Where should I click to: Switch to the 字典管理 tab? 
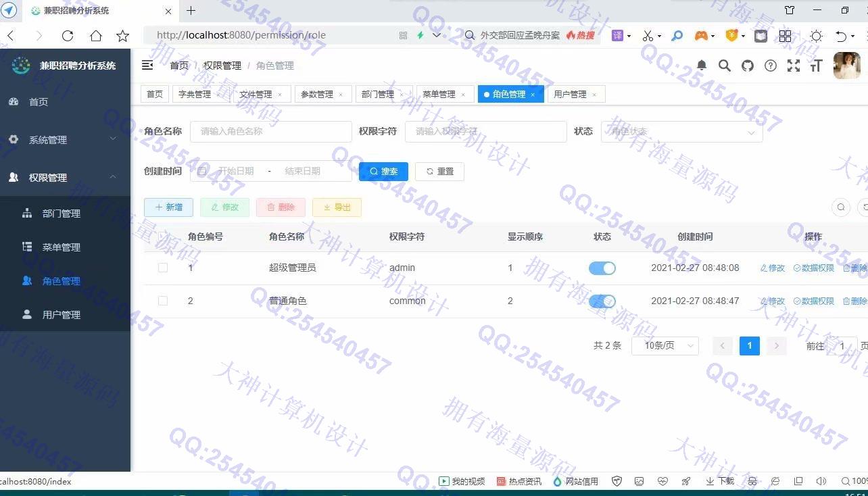[x=195, y=94]
